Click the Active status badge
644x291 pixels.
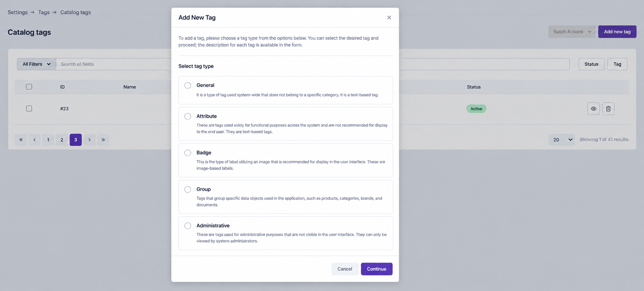pyautogui.click(x=476, y=109)
